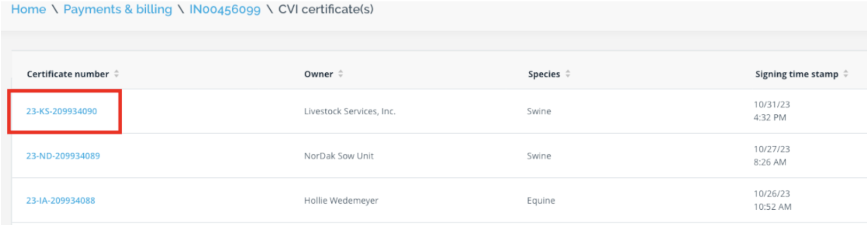
Task: Click the 10/26/23 10:52 AM timestamp
Action: coord(773,200)
